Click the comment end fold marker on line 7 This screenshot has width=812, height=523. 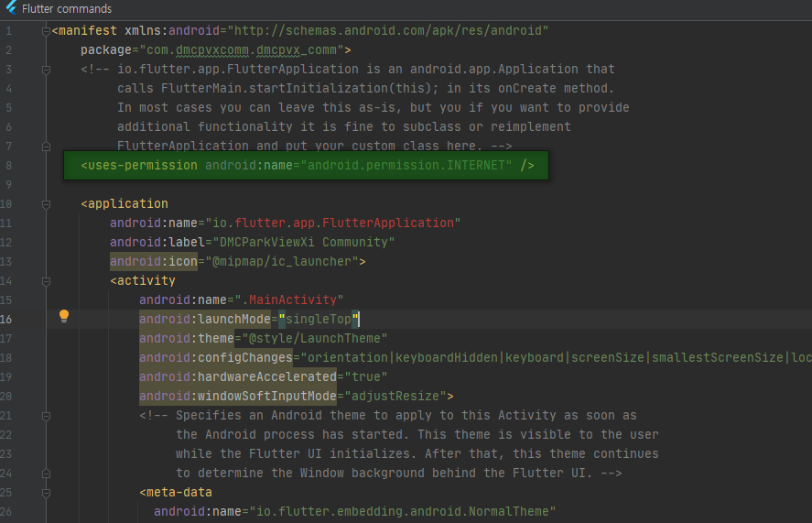point(46,147)
